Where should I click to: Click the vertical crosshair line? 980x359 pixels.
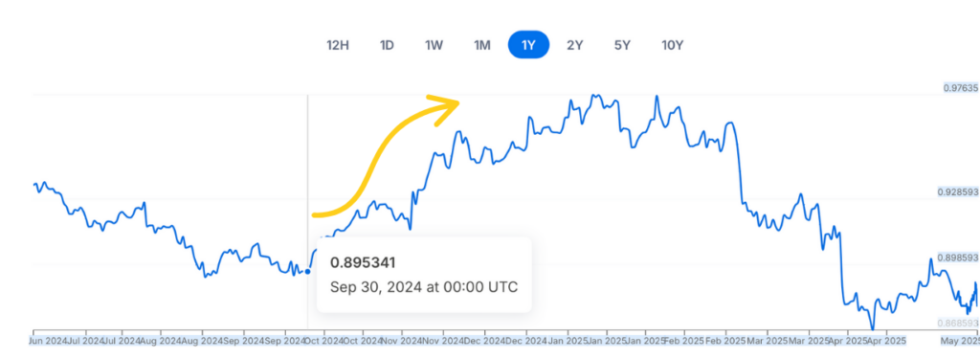tap(307, 212)
